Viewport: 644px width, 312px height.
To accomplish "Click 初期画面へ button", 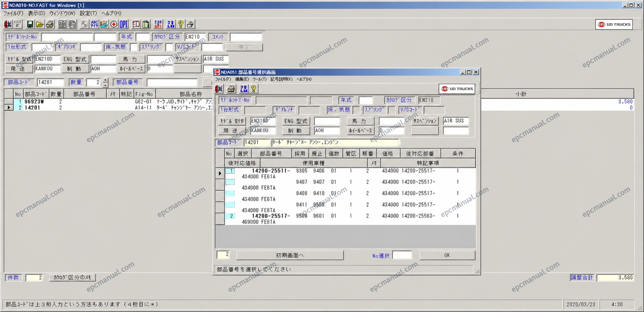I will click(x=290, y=255).
